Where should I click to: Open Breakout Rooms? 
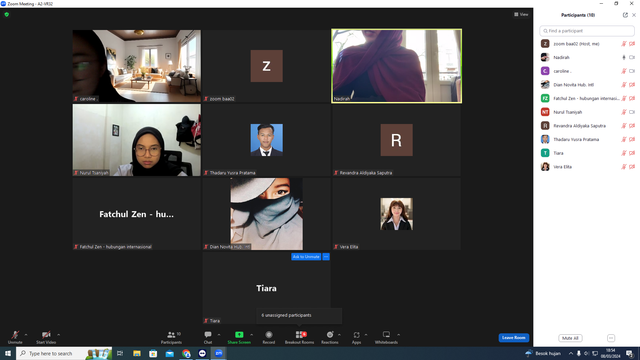click(x=299, y=337)
